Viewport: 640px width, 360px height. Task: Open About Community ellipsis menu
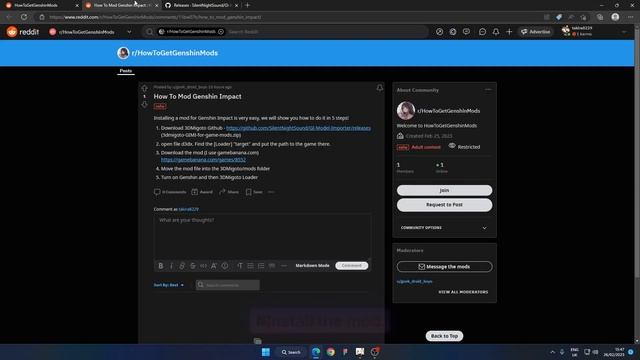488,90
